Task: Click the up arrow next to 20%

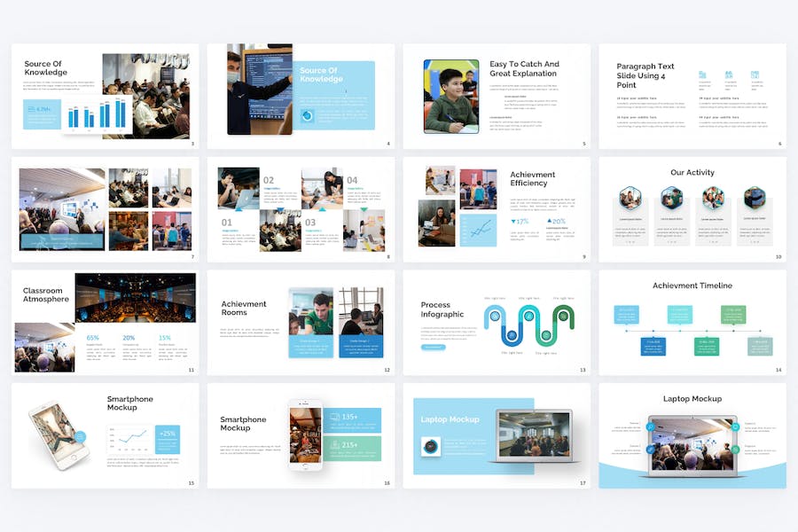Action: click(550, 222)
